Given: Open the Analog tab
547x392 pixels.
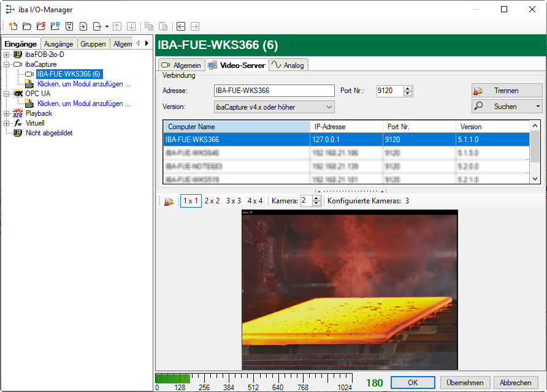Looking at the screenshot, I should tap(288, 65).
